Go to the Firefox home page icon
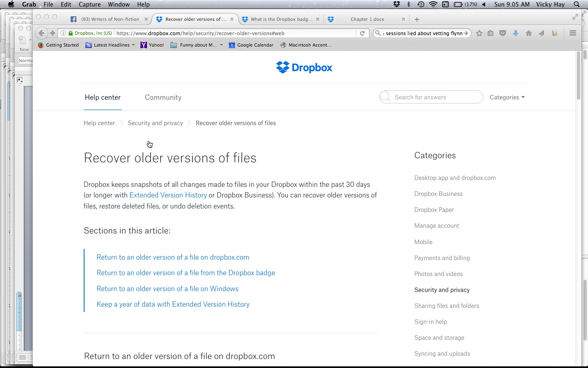This screenshot has height=368, width=588. tap(529, 34)
